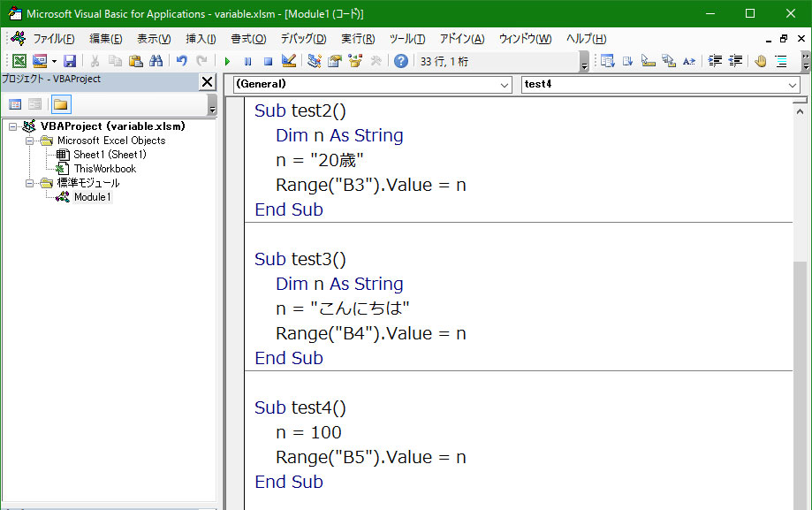Save the project with the floppy disk icon
The width and height of the screenshot is (812, 510).
coord(70,61)
